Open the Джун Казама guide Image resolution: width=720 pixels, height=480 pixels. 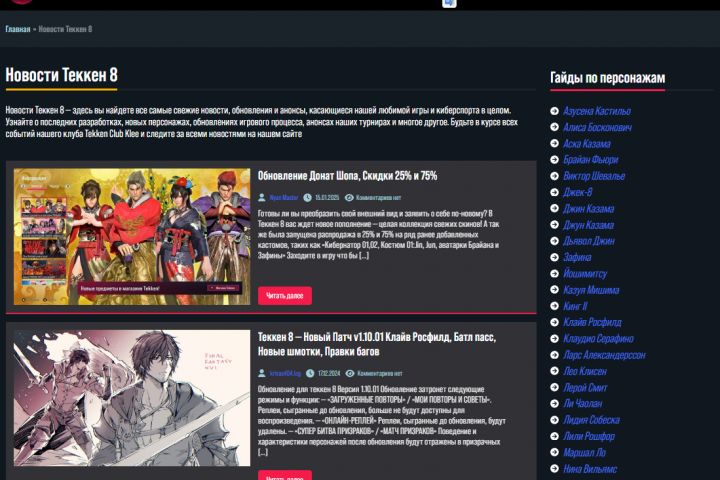(x=589, y=225)
